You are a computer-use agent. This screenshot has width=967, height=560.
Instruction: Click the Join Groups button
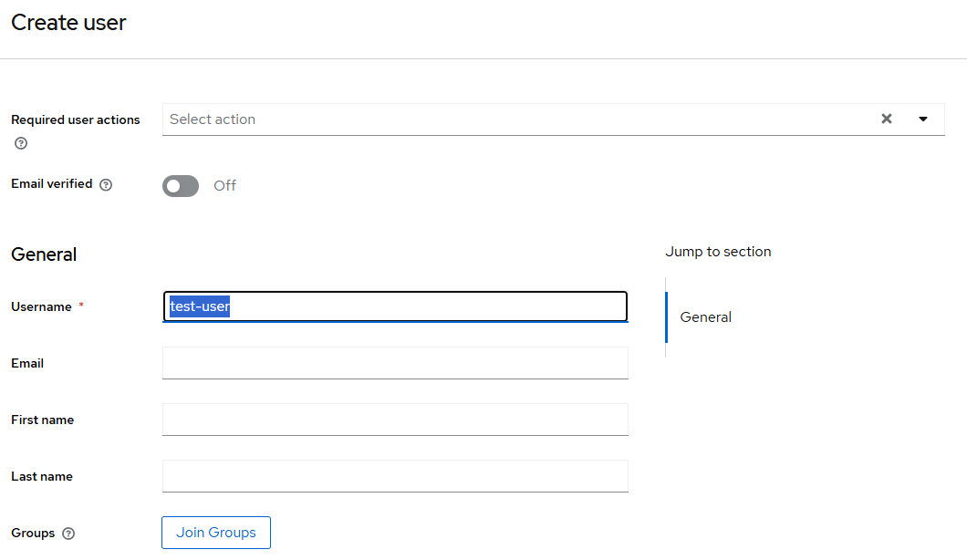coord(215,533)
